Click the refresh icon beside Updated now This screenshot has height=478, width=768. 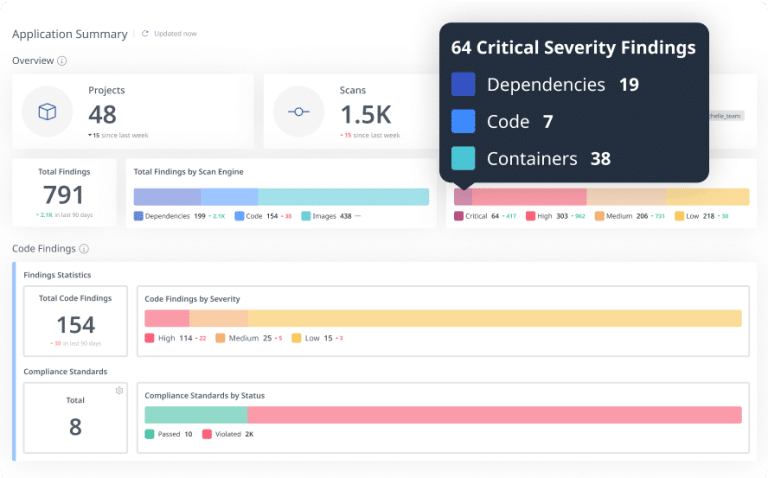(x=145, y=34)
